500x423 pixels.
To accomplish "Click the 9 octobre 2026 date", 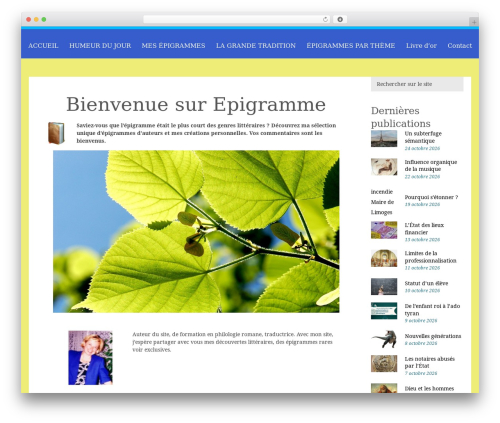I will (421, 321).
